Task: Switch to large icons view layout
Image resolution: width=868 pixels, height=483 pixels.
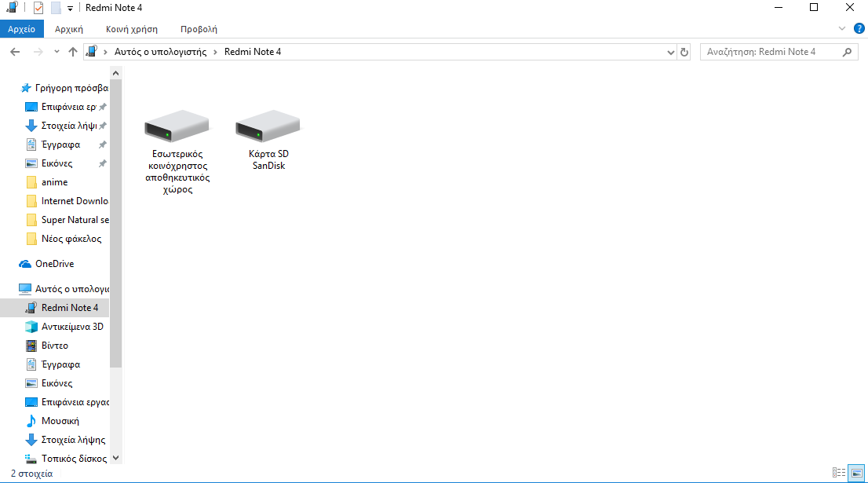Action: [856, 473]
